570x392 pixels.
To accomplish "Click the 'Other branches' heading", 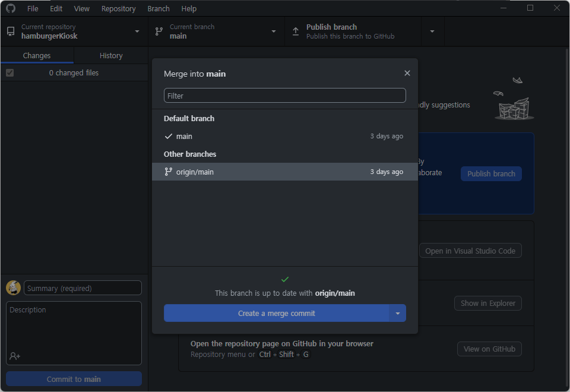I will click(x=190, y=154).
